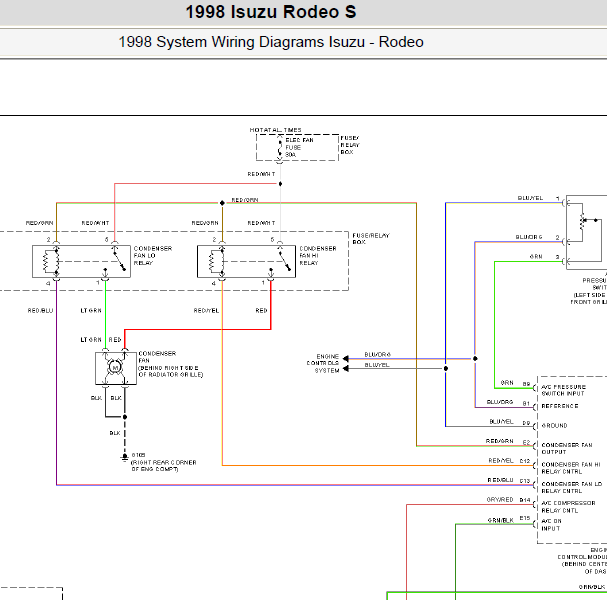Click the Condenser Fan HI relay switch contact
The width and height of the screenshot is (607, 600).
coord(285,261)
